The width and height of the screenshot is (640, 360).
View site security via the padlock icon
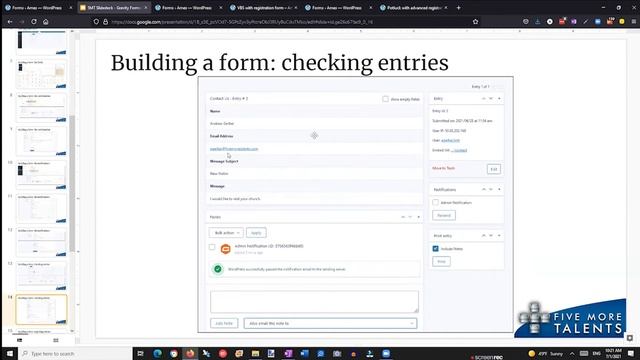[105, 22]
